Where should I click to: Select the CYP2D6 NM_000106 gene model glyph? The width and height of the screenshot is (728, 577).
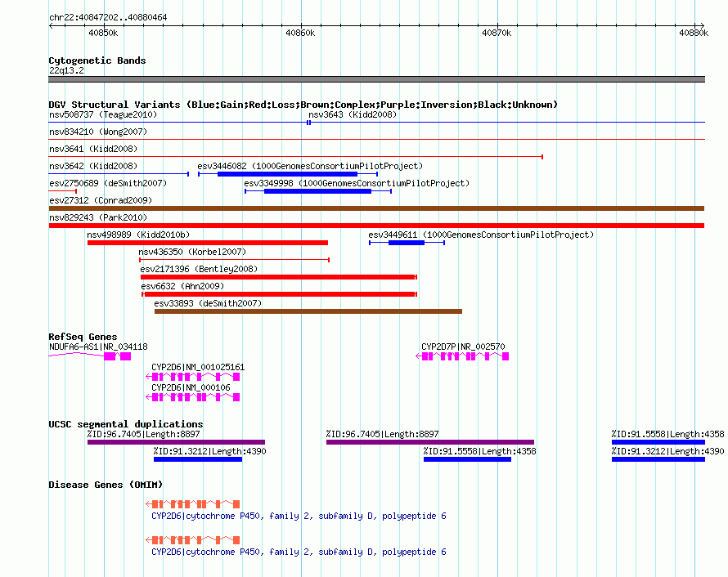[x=193, y=397]
